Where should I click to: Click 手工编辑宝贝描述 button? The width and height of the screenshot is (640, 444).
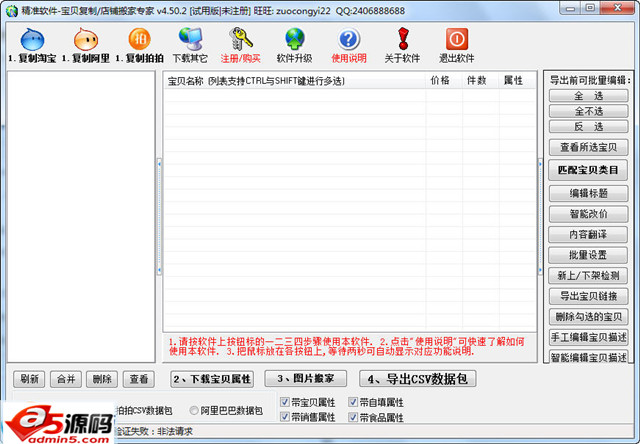pos(588,337)
